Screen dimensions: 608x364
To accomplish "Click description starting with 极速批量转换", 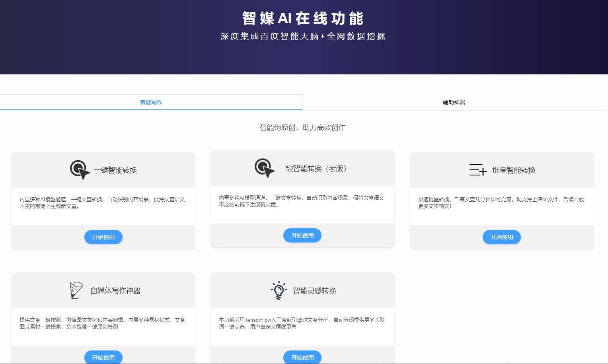I will pyautogui.click(x=501, y=202).
